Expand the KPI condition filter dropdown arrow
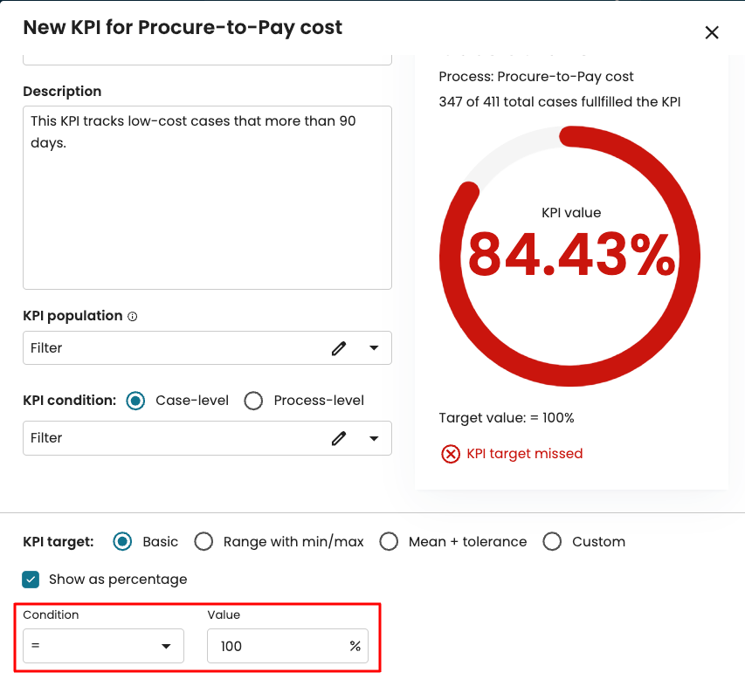This screenshot has width=745, height=700. click(x=374, y=438)
